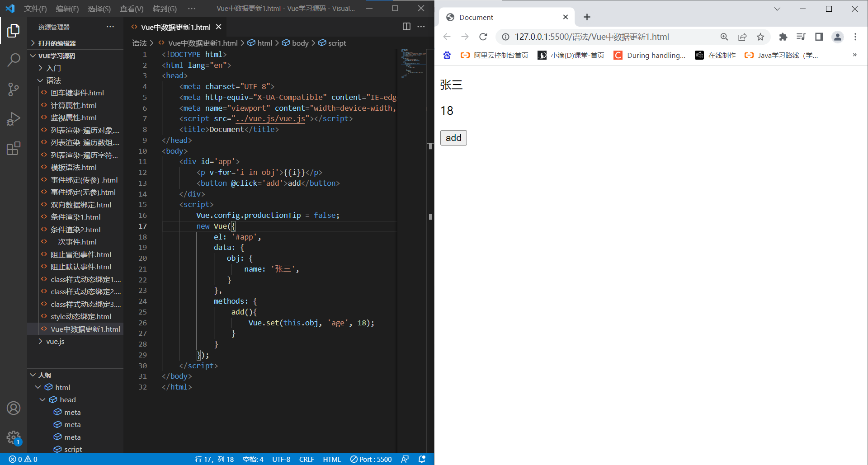Open the Extensions view
The width and height of the screenshot is (868, 465).
(x=14, y=148)
